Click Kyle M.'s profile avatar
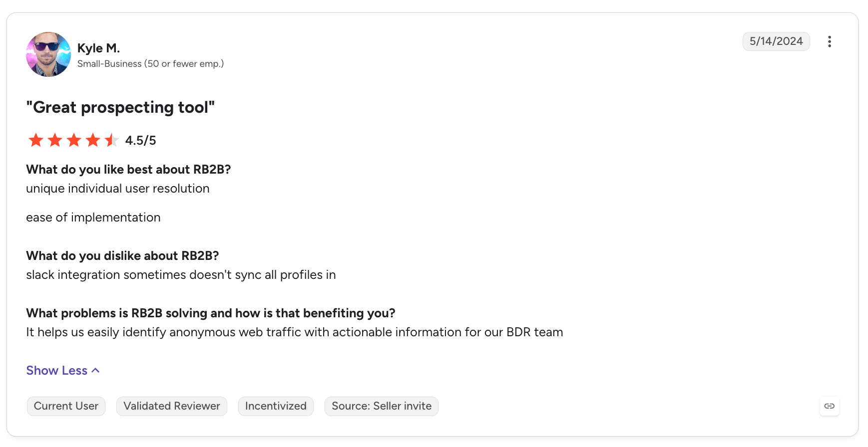Image resolution: width=868 pixels, height=447 pixels. pyautogui.click(x=48, y=54)
